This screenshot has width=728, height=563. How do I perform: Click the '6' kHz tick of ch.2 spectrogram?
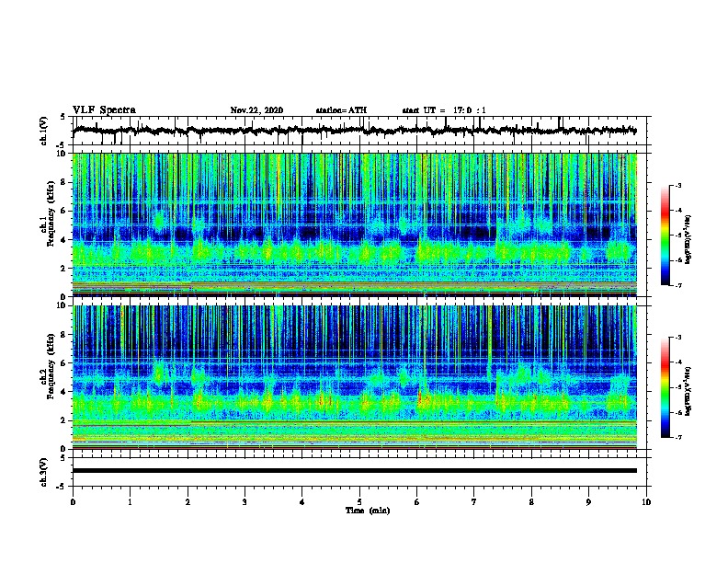64,363
